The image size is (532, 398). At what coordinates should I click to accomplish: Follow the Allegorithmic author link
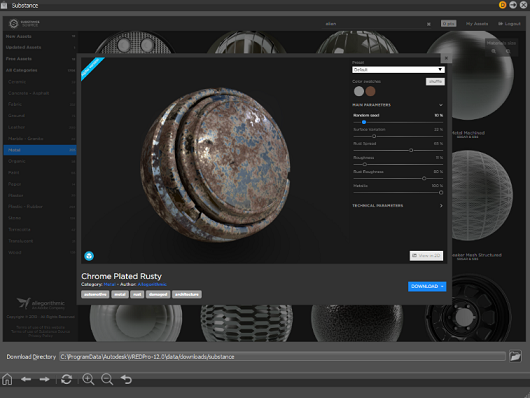click(152, 284)
